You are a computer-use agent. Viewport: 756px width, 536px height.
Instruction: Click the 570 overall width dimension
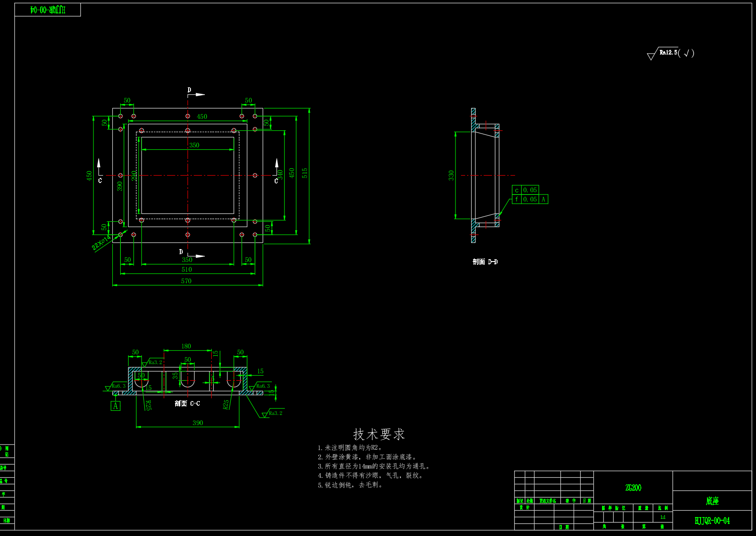coord(186,281)
